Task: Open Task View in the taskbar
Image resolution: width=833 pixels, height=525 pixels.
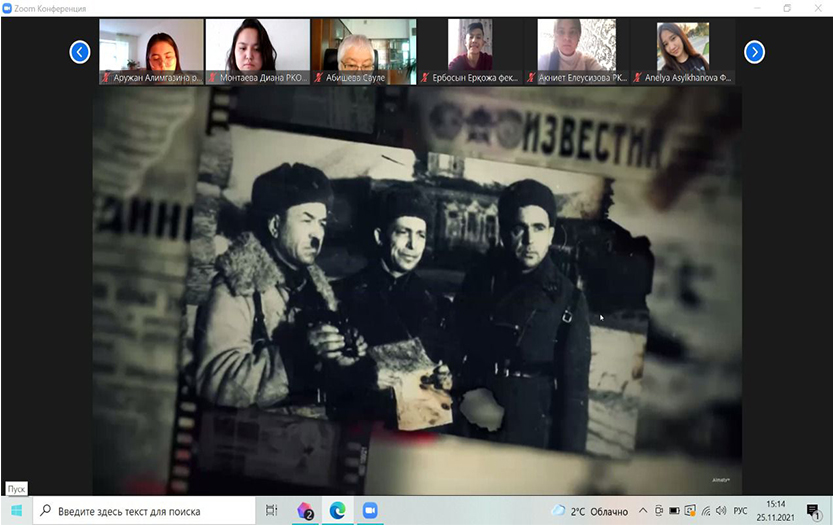Action: pos(271,510)
